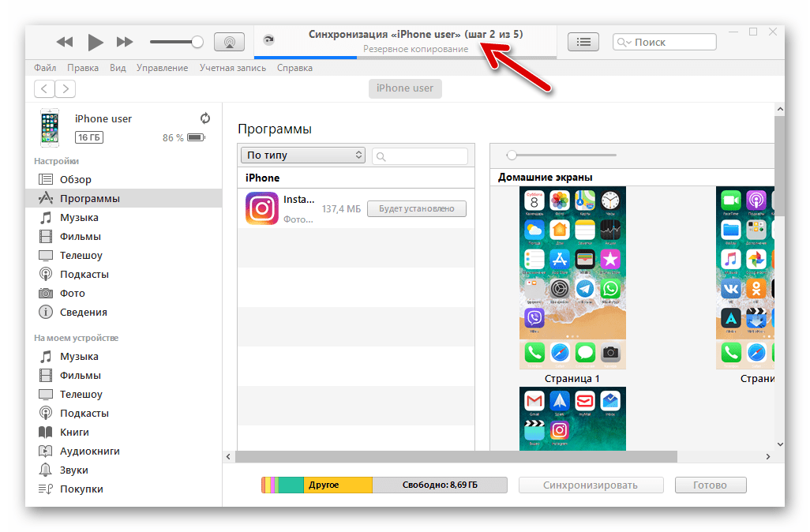The height and width of the screenshot is (532, 810).
Task: Select Подкасты under Настройки
Action: [x=123, y=274]
